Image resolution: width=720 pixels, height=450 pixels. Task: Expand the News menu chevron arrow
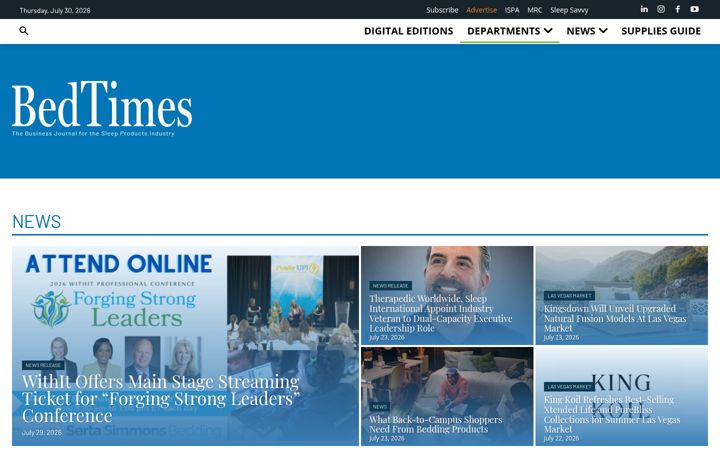pyautogui.click(x=603, y=31)
